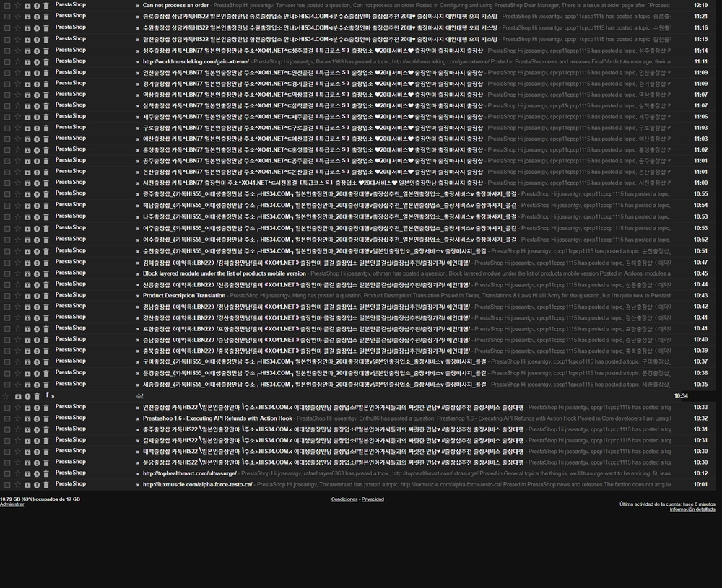Star the email received at 10:34
The height and width of the screenshot is (588, 722).
coord(6,396)
